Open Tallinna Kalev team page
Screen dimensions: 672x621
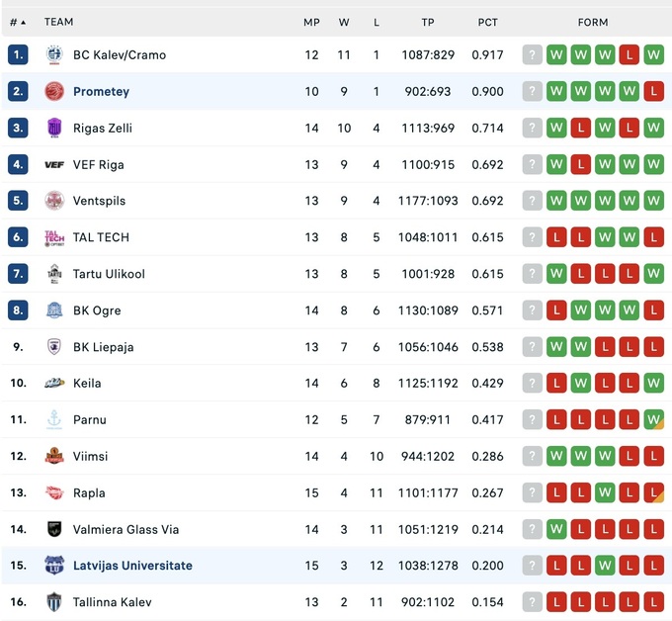click(x=113, y=602)
